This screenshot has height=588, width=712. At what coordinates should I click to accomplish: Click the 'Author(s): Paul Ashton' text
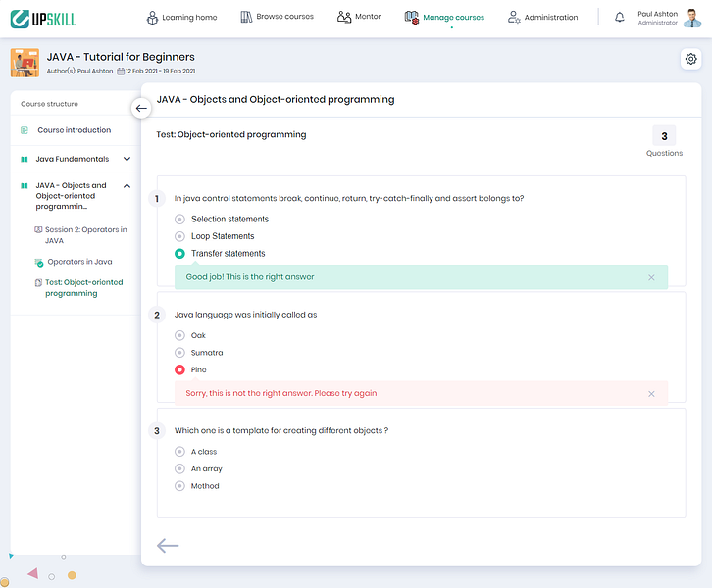coord(79,71)
